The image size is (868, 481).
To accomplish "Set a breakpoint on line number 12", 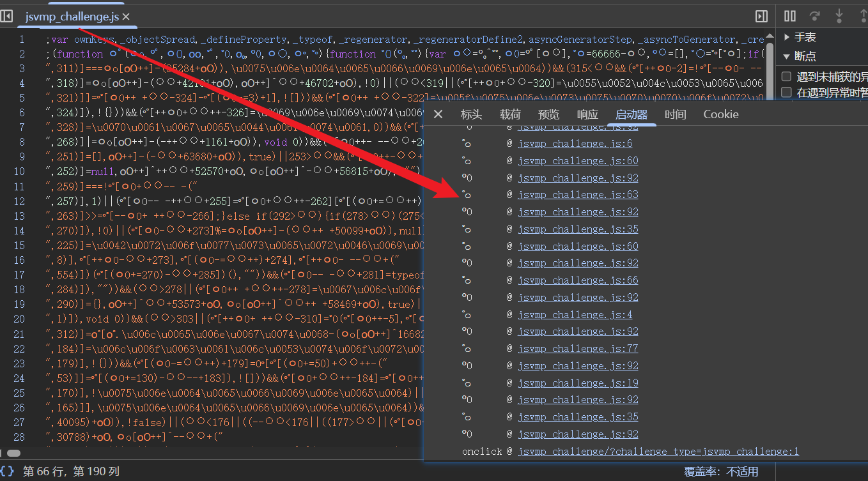I will [x=19, y=201].
